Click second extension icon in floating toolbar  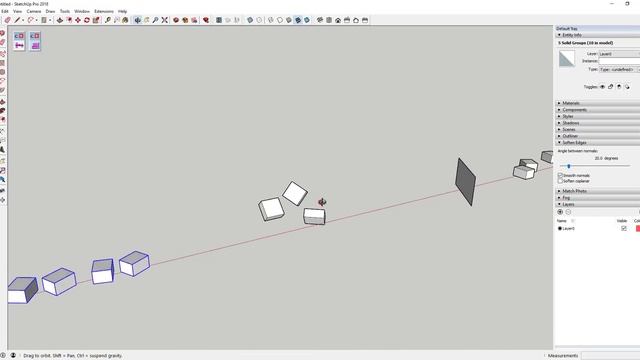[35, 41]
